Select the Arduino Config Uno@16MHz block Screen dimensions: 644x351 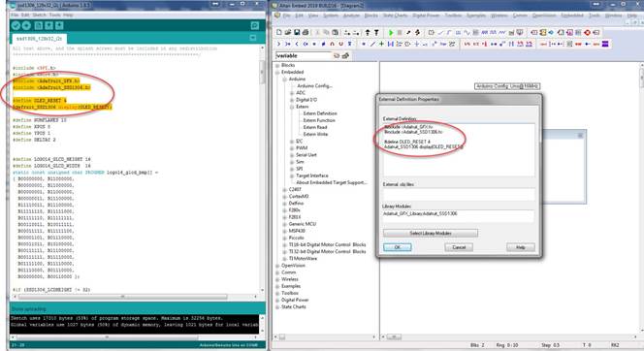coord(507,86)
